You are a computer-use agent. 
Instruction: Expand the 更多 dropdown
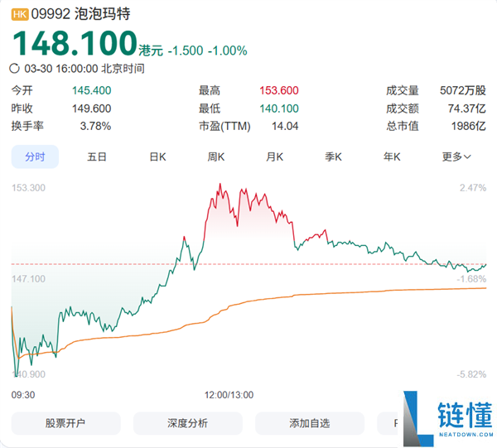(x=456, y=157)
